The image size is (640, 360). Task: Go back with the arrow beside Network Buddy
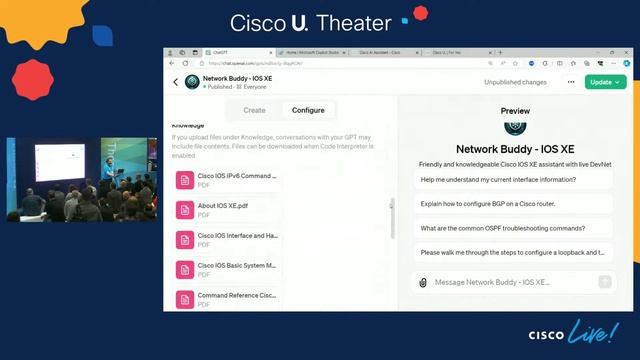click(176, 82)
